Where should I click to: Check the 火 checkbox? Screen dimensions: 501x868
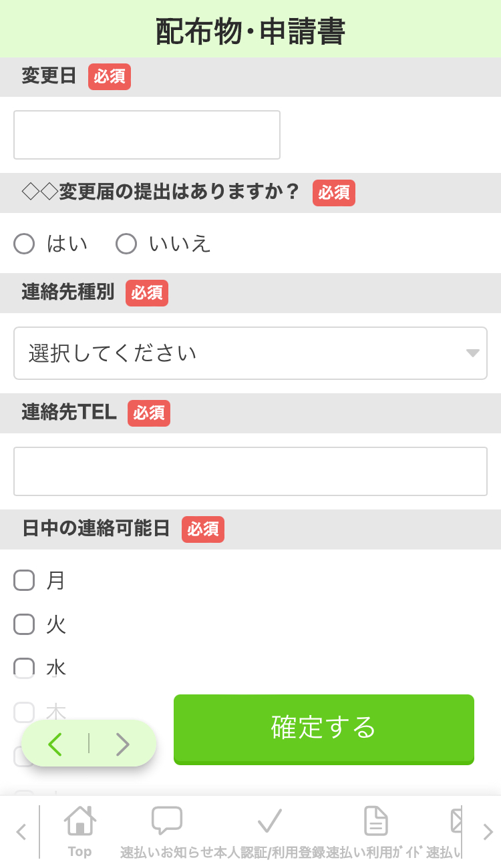tap(24, 624)
